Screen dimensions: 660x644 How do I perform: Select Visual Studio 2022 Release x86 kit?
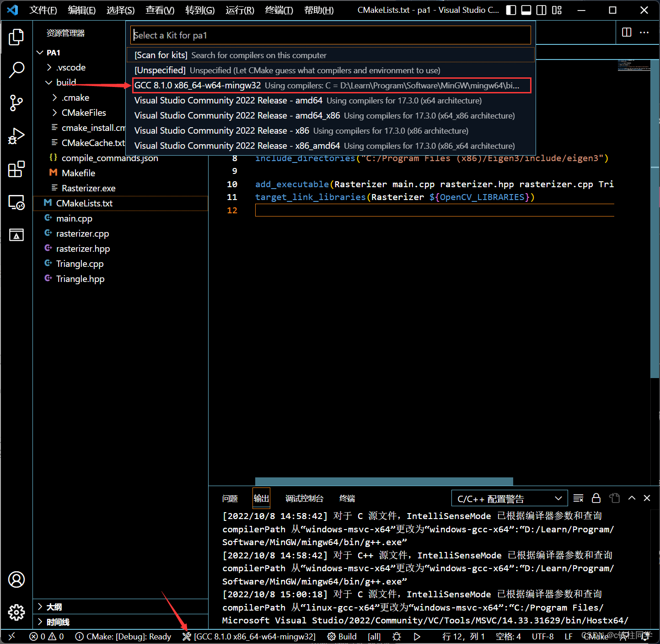point(331,130)
